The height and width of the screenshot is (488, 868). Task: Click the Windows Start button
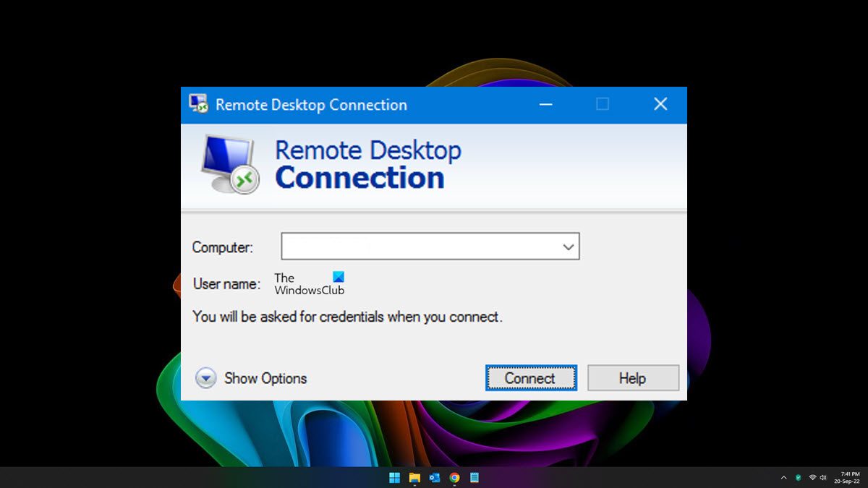394,477
